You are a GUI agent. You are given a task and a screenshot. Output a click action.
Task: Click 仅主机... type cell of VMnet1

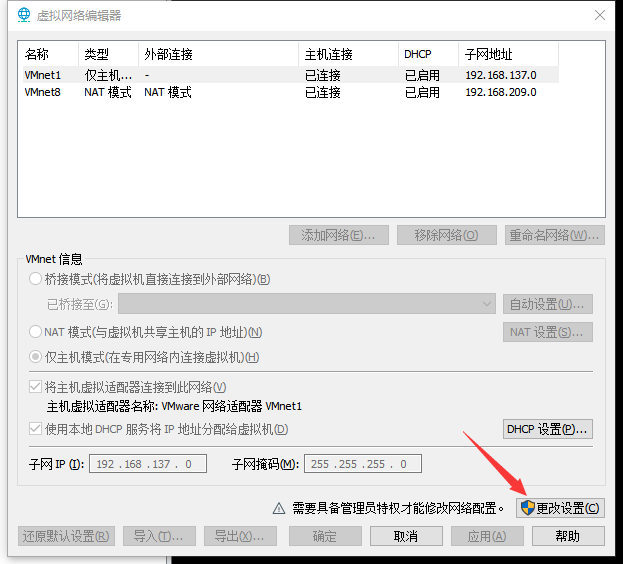[x=108, y=75]
